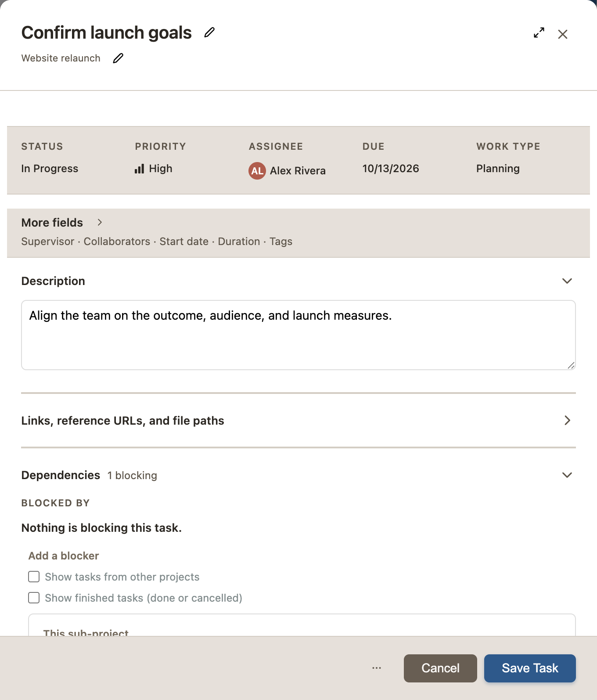Expand the task dialog to full screen
The height and width of the screenshot is (700, 597).
(539, 33)
